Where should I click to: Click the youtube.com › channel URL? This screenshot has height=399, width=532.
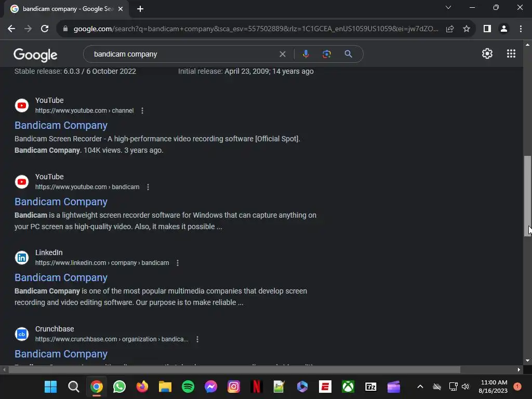click(x=85, y=111)
